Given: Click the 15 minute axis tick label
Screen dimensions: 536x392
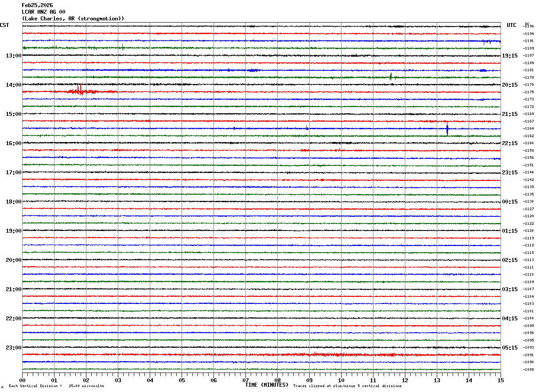Looking at the screenshot, I should (501, 380).
